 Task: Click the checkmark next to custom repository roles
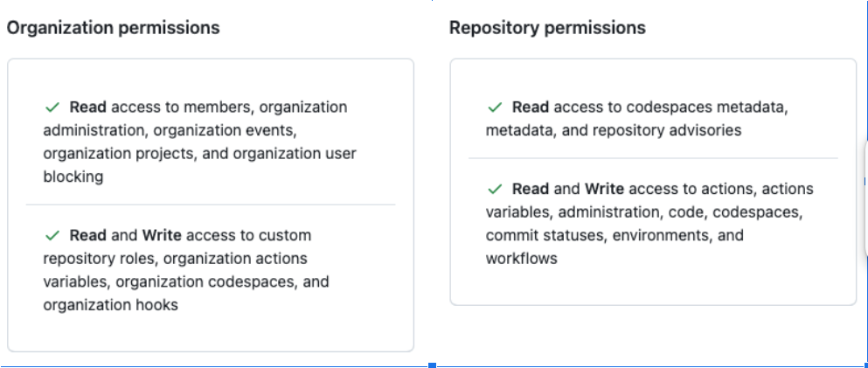pyautogui.click(x=52, y=236)
